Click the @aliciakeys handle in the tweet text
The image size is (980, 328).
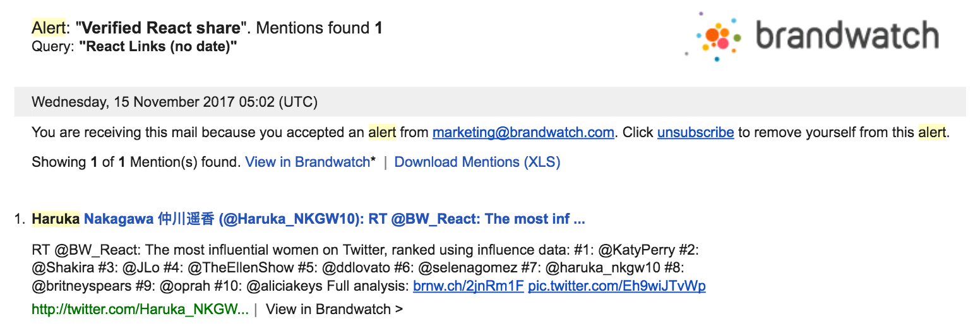[x=284, y=286]
